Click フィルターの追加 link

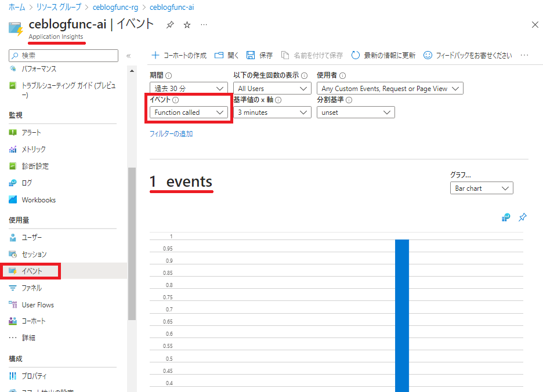171,134
